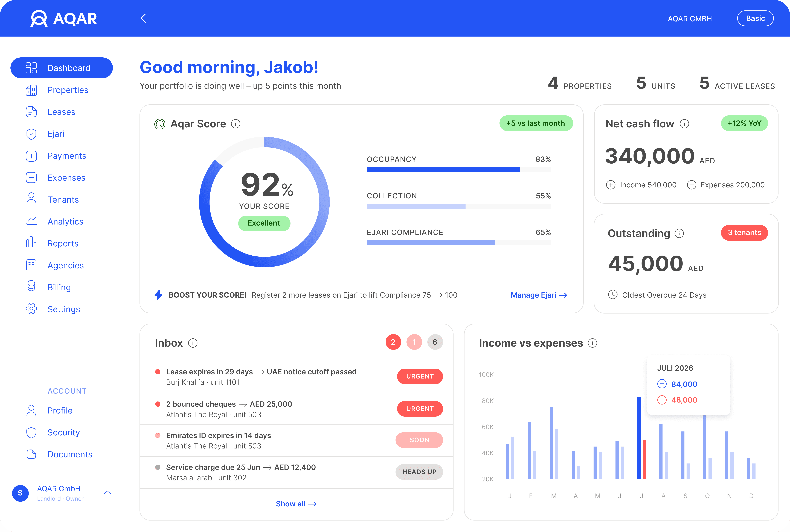Click the S avatar for AQAR GmbH

[20, 493]
